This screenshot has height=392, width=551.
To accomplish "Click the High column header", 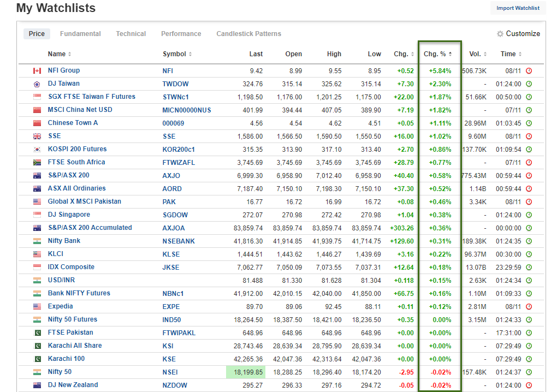I will point(334,54).
